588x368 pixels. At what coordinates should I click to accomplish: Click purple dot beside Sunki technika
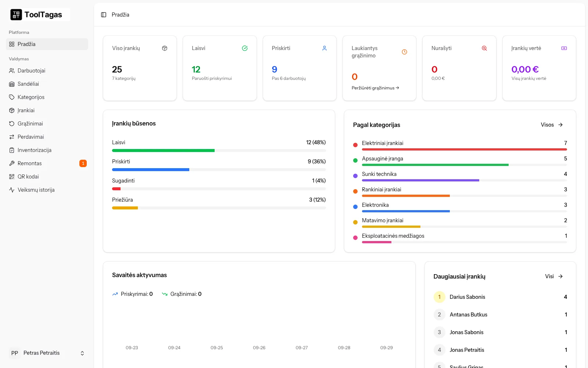355,176
